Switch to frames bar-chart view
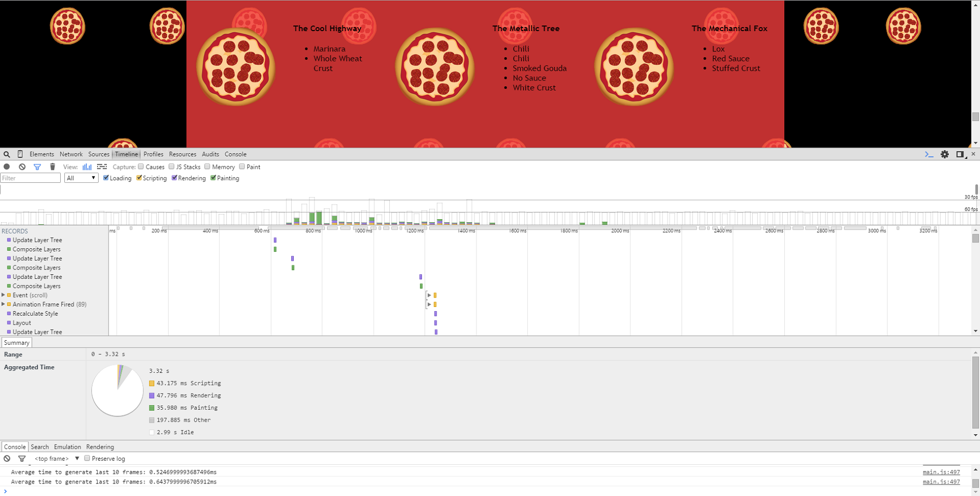The height and width of the screenshot is (496, 980). pos(87,167)
